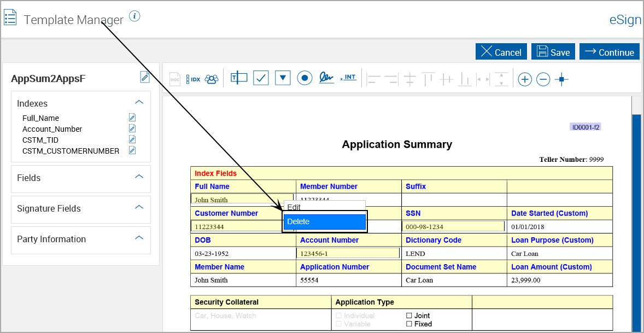Check the Fixed application type box
644x333 pixels.
(x=409, y=324)
